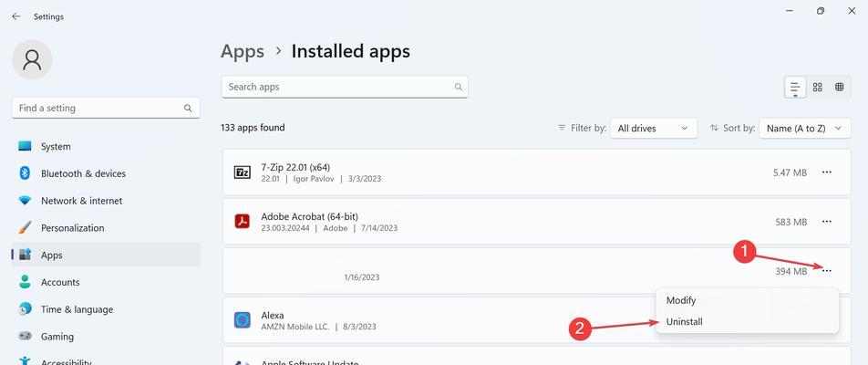Open the Filter by All drives dropdown

tap(653, 128)
